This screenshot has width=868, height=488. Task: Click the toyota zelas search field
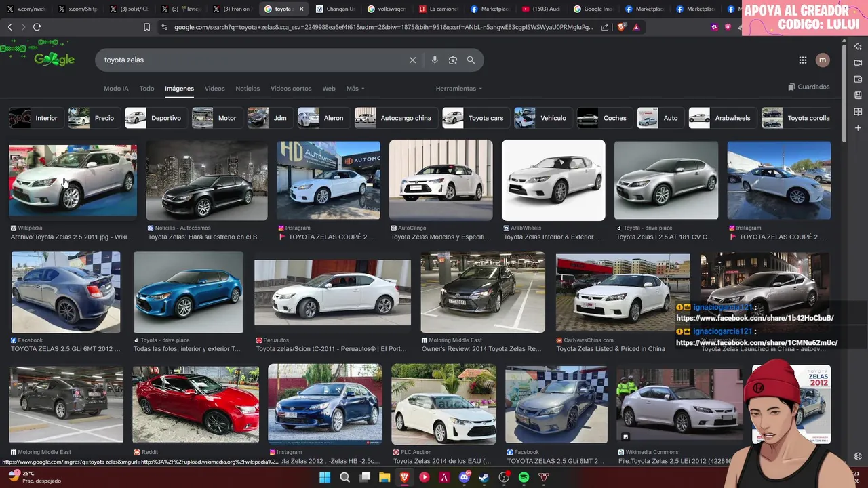pos(251,60)
